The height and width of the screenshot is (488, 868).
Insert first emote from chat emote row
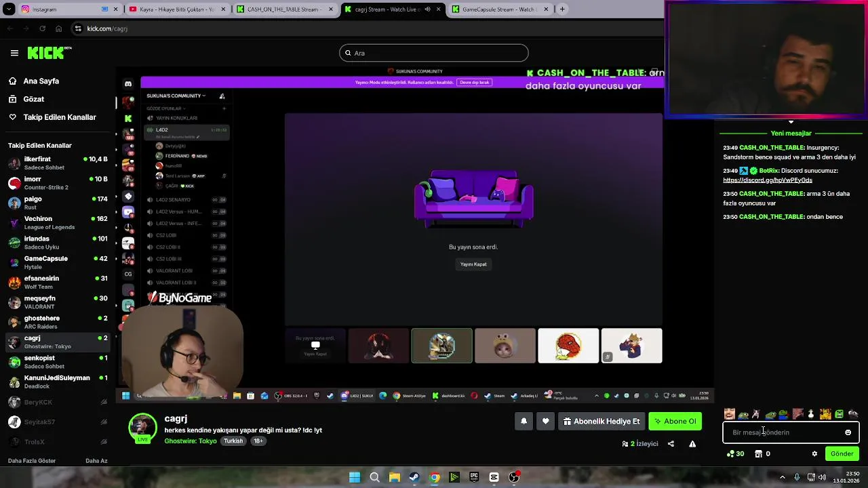point(730,414)
